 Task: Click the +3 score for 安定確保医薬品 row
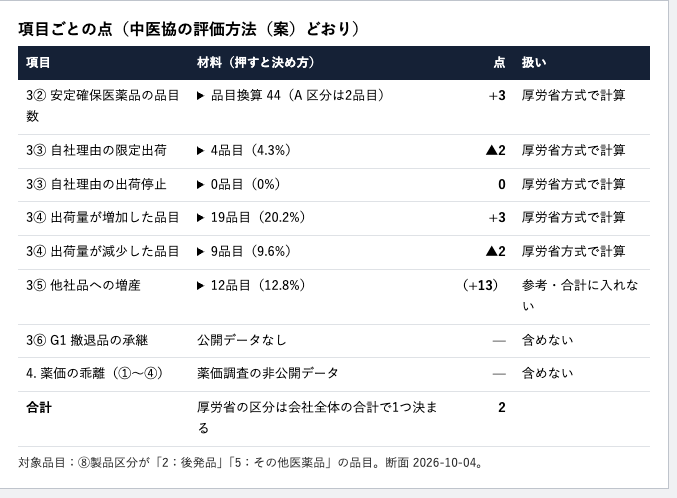coord(497,95)
